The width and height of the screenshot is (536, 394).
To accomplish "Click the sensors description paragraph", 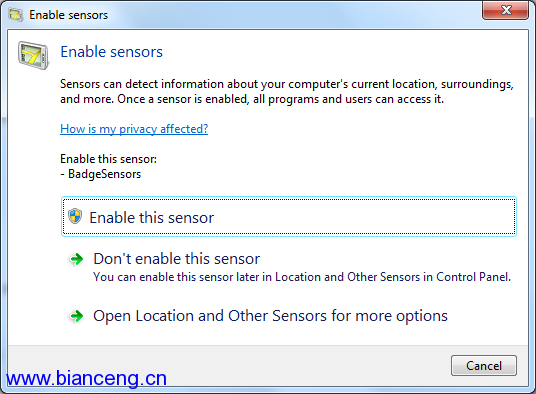I will point(286,92).
